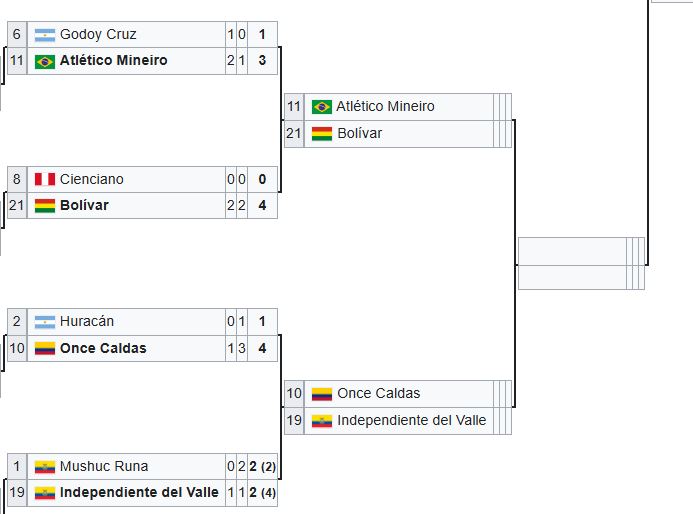Click Colombia flag in quarterfinal Once Caldas row

(x=321, y=394)
